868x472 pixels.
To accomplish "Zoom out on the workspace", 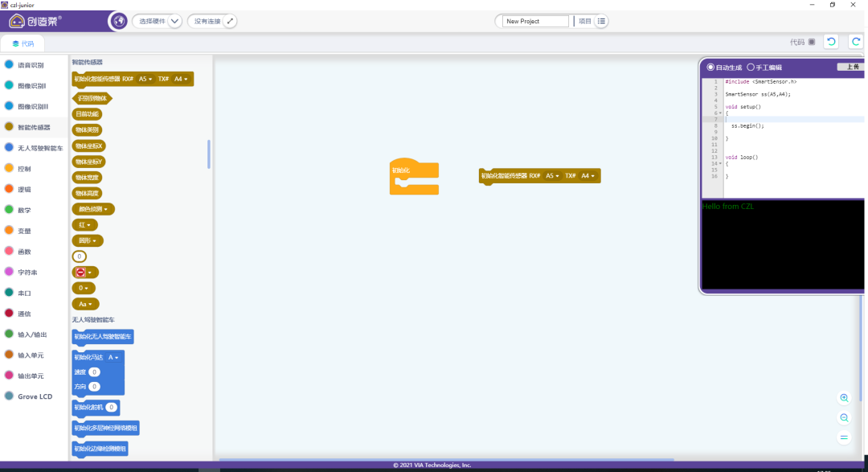I will click(x=844, y=418).
